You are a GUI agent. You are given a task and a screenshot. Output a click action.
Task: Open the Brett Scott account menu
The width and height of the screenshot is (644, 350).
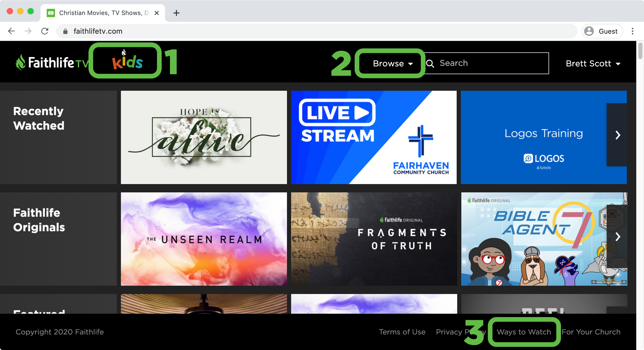[593, 64]
